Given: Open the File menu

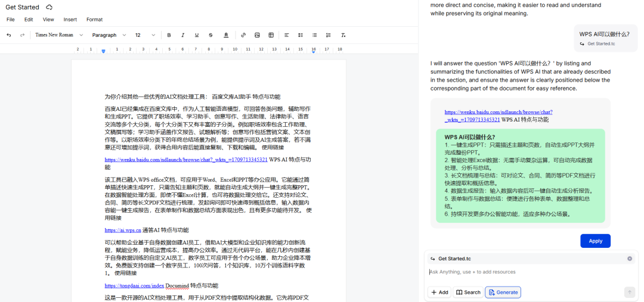Looking at the screenshot, I should click(x=11, y=20).
